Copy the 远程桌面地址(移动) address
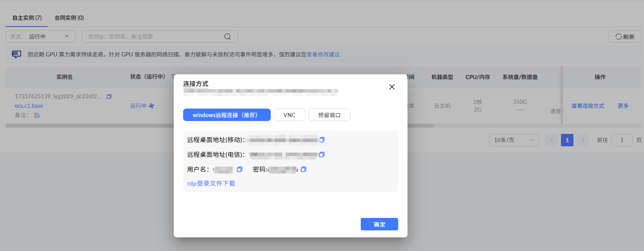 click(322, 140)
